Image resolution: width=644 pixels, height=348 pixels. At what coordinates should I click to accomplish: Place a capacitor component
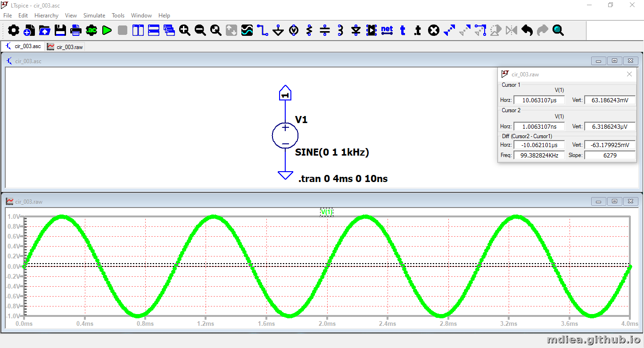(x=325, y=31)
